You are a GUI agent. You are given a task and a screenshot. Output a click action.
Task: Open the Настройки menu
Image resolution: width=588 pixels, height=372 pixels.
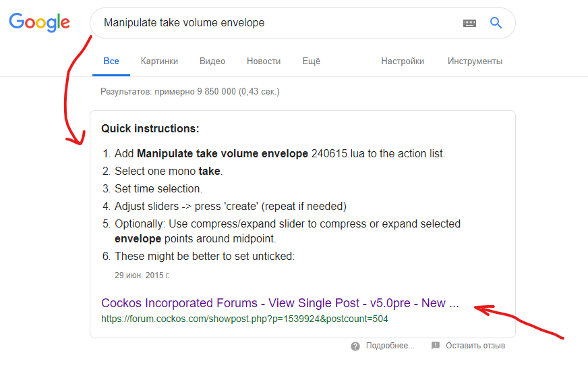click(403, 61)
